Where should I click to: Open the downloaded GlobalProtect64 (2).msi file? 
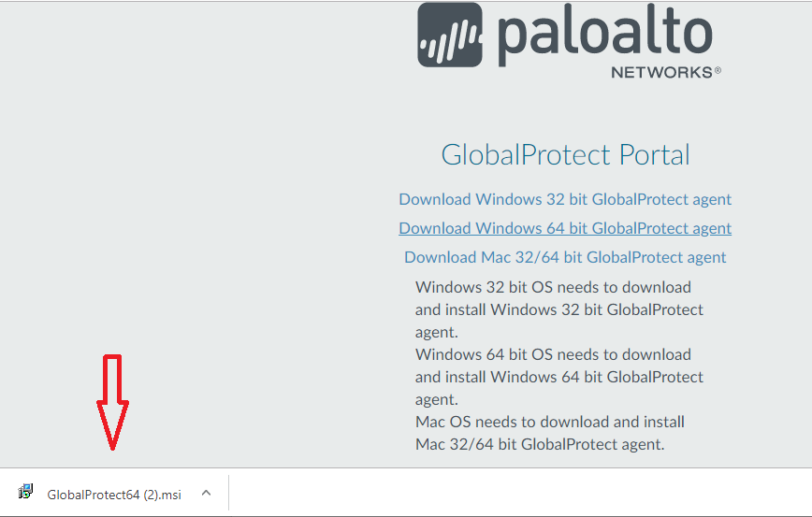click(x=114, y=494)
